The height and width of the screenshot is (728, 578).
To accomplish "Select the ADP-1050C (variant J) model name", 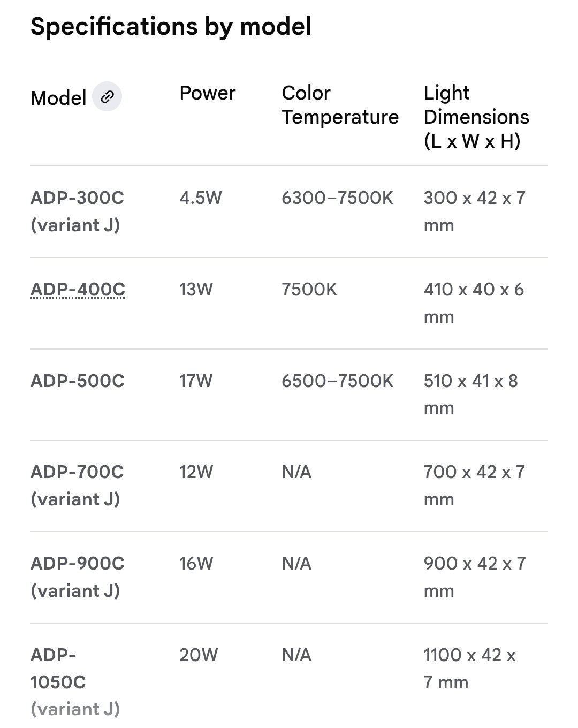I will point(75,681).
